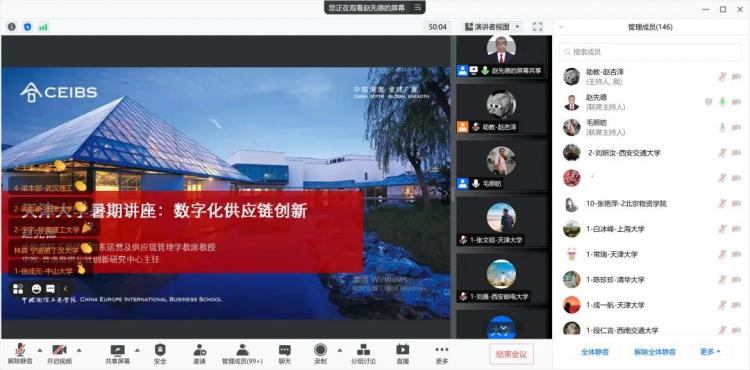Click the 邀请 invite icon
Screen dimensions: 750x370
click(x=199, y=350)
